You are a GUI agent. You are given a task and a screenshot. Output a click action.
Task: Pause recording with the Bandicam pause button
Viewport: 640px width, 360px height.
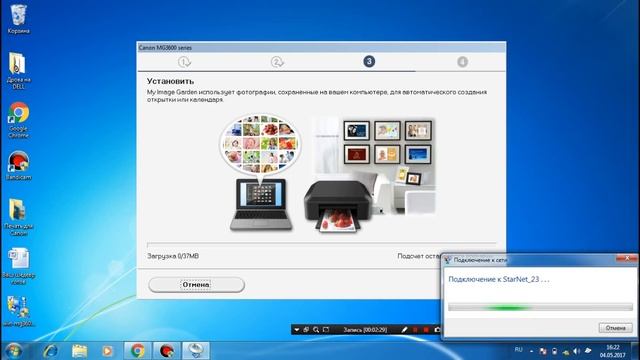click(x=415, y=329)
